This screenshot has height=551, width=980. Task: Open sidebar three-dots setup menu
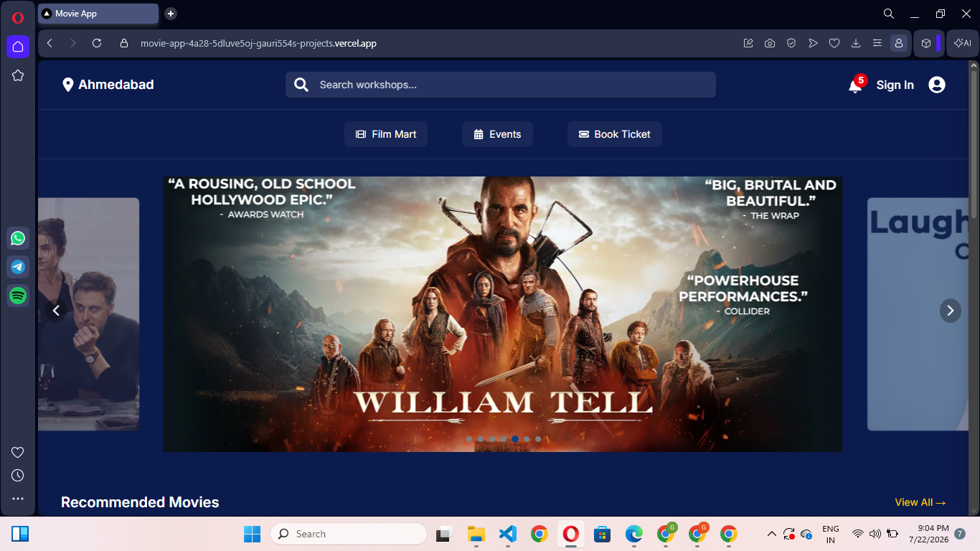click(18, 499)
